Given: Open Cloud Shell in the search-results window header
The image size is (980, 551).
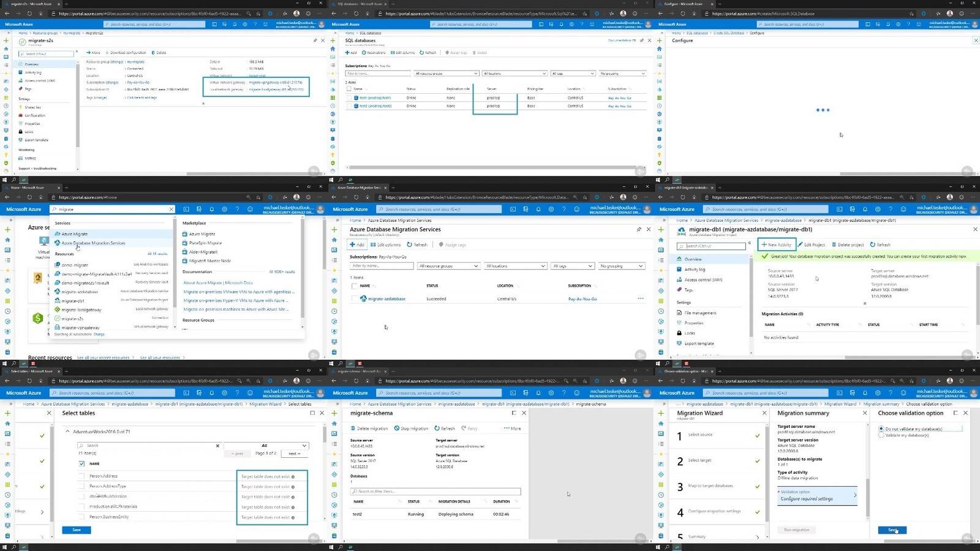Looking at the screenshot, I should click(186, 209).
